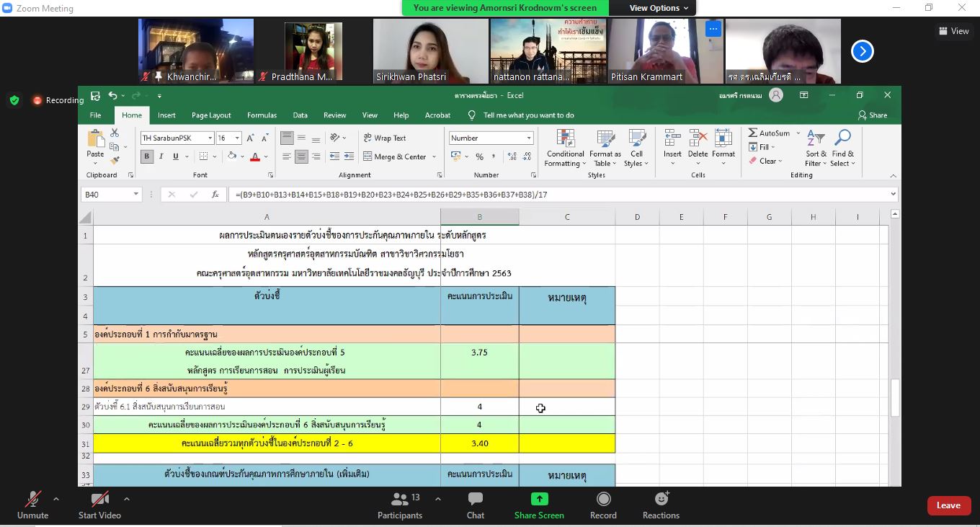
Task: Show next Zoom video thumbnails arrow
Action: point(863,51)
